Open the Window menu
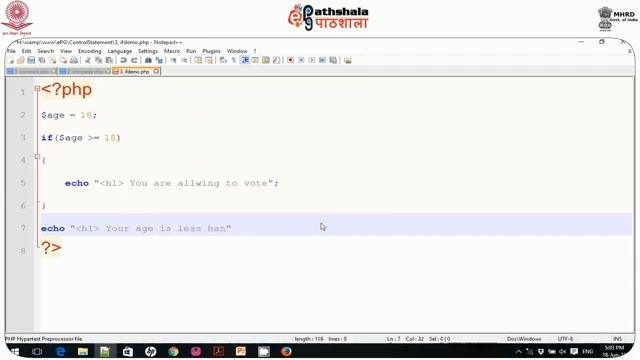 (x=237, y=51)
